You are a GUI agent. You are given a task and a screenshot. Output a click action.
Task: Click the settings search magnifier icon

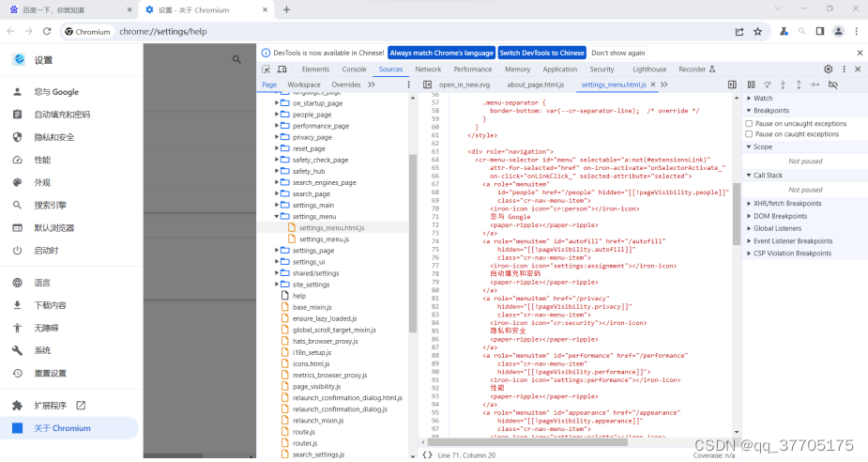pyautogui.click(x=236, y=59)
